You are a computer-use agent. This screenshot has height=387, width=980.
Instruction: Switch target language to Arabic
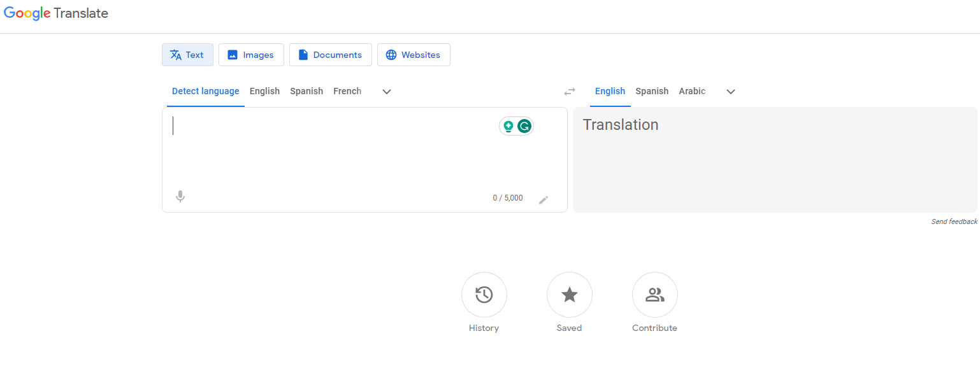tap(692, 91)
